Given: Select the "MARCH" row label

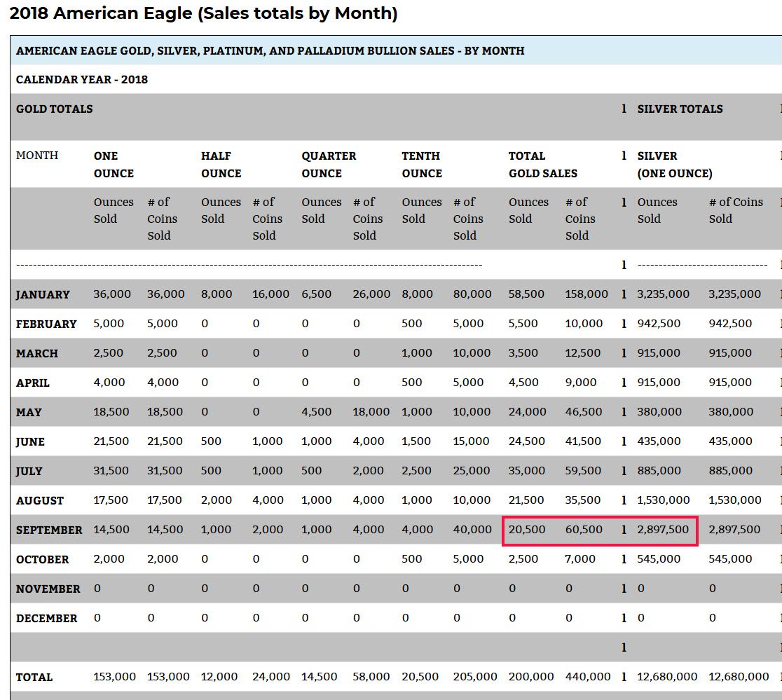Looking at the screenshot, I should pos(37,353).
